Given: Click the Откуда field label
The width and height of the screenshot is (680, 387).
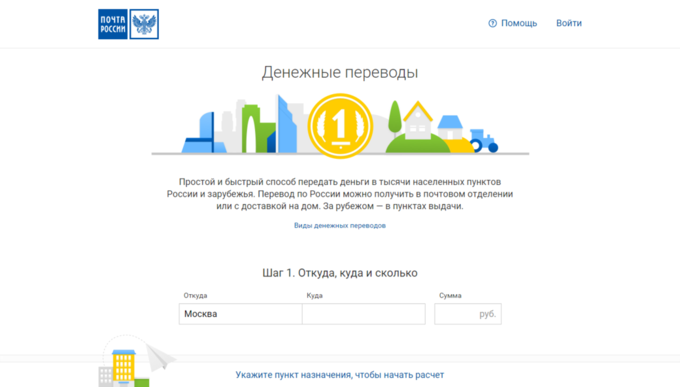Looking at the screenshot, I should coord(195,295).
